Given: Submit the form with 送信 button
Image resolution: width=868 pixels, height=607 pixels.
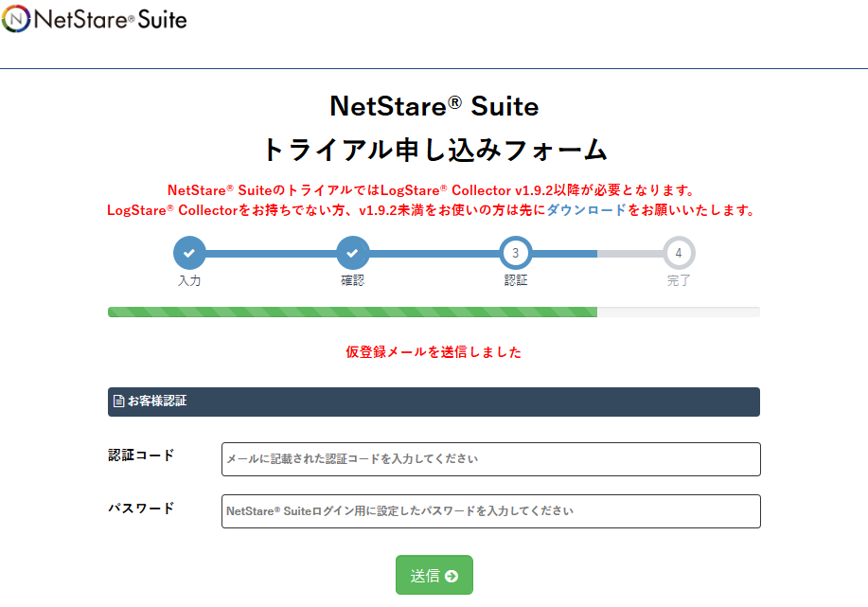Looking at the screenshot, I should click(434, 575).
